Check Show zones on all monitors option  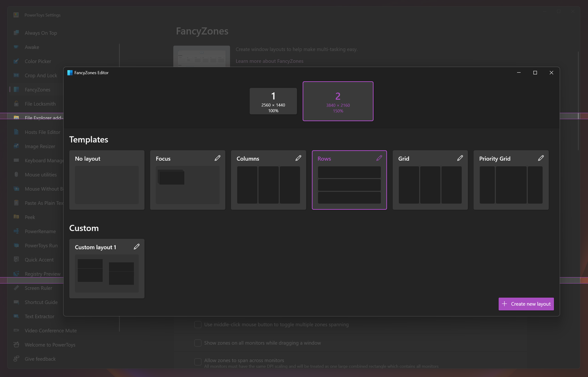click(198, 343)
